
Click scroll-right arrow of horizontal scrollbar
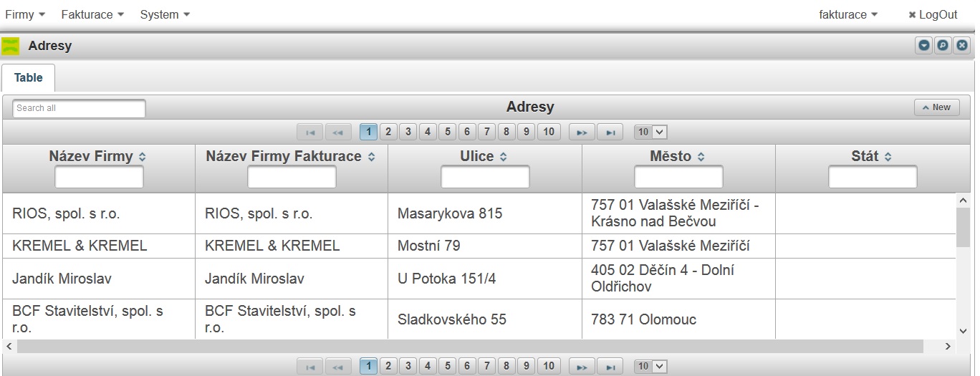pos(948,347)
